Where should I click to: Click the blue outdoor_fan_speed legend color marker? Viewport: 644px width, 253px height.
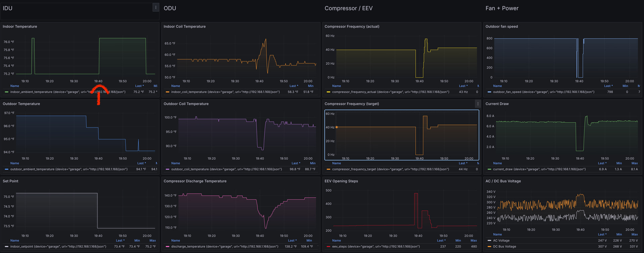489,92
